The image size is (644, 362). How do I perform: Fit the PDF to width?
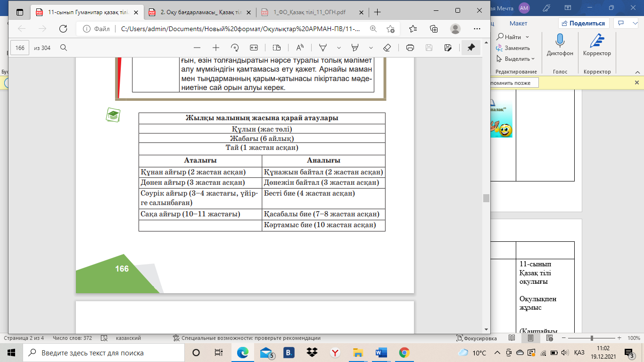[254, 48]
